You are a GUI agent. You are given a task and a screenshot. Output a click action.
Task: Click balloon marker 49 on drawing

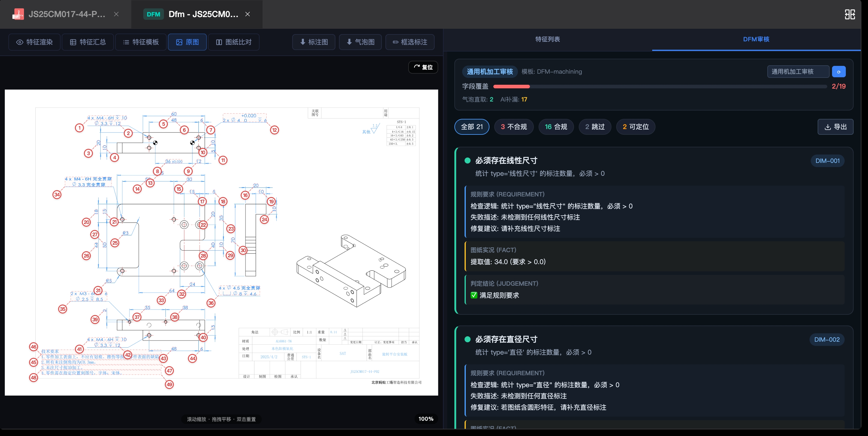[169, 384]
